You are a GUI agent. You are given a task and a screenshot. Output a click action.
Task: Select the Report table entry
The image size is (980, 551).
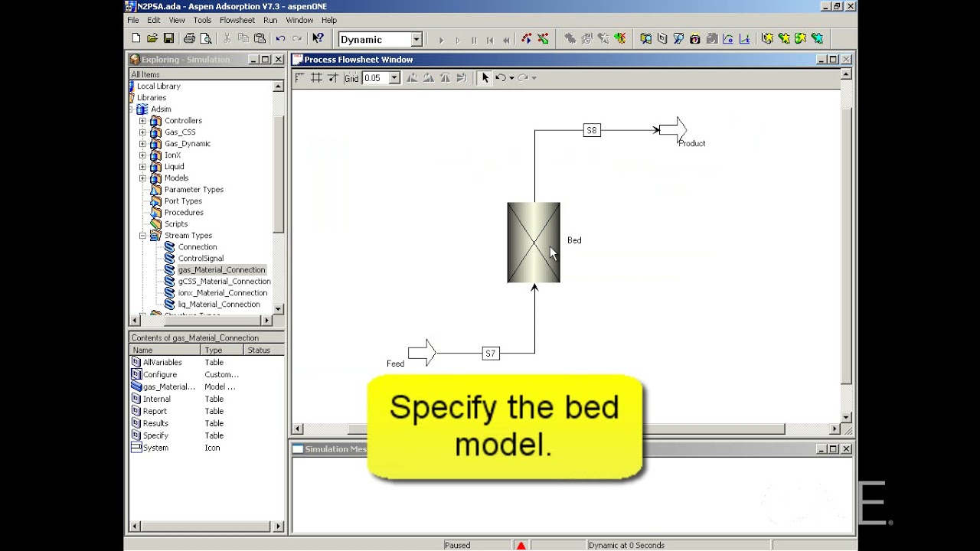[x=155, y=412]
